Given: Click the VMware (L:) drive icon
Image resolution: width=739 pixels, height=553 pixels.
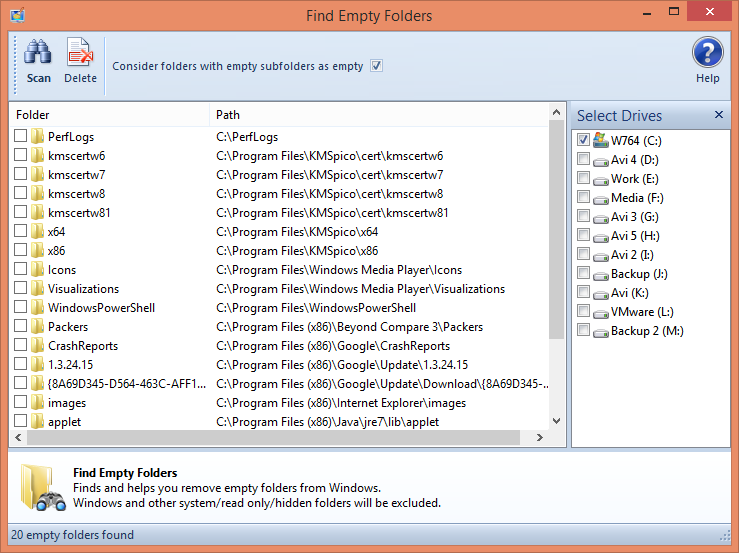Looking at the screenshot, I should click(x=600, y=314).
